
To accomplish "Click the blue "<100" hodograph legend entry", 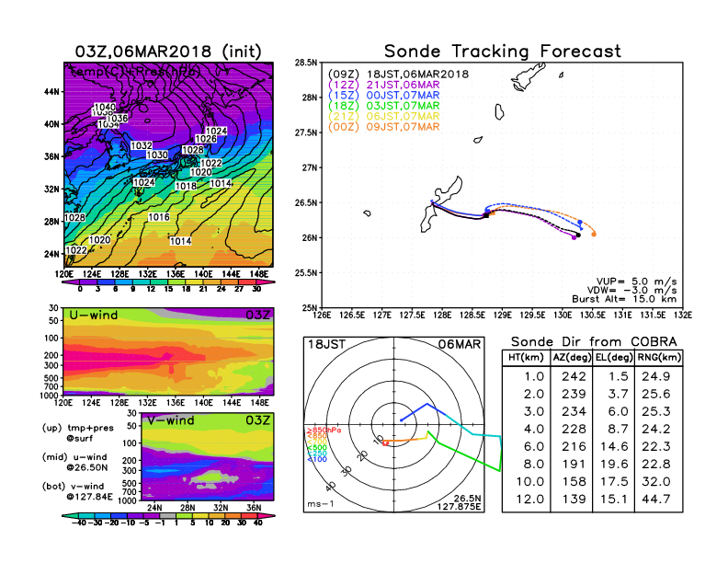I will (317, 460).
